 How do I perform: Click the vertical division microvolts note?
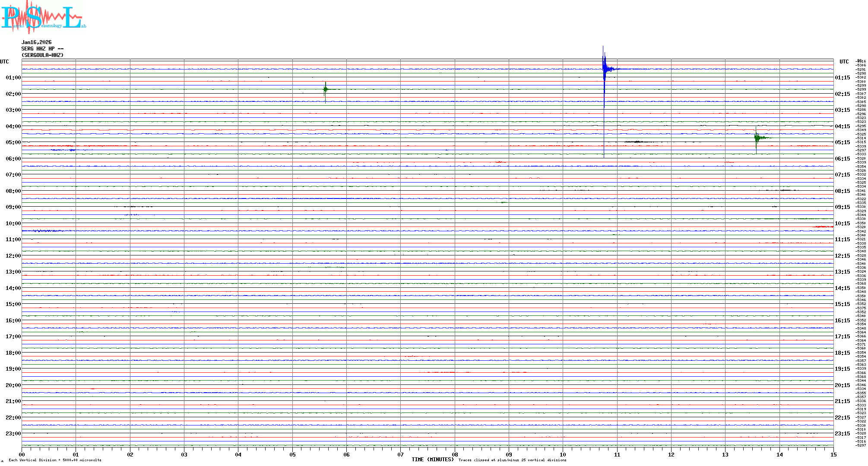click(55, 460)
